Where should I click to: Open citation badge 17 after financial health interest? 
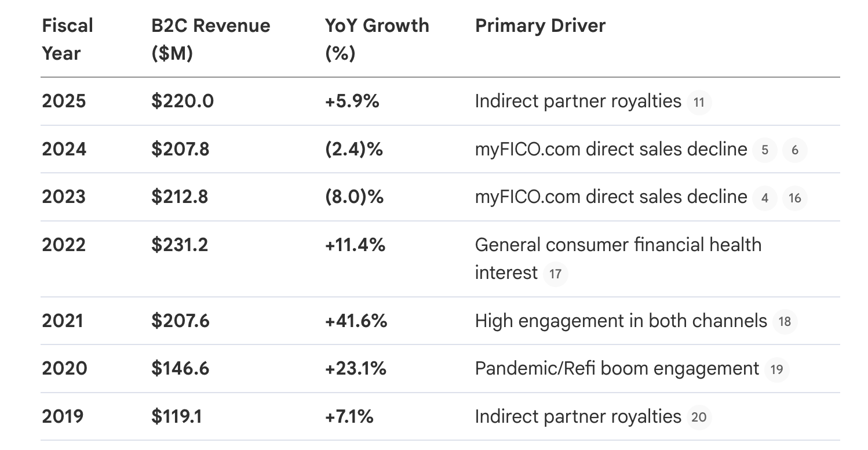pos(555,274)
